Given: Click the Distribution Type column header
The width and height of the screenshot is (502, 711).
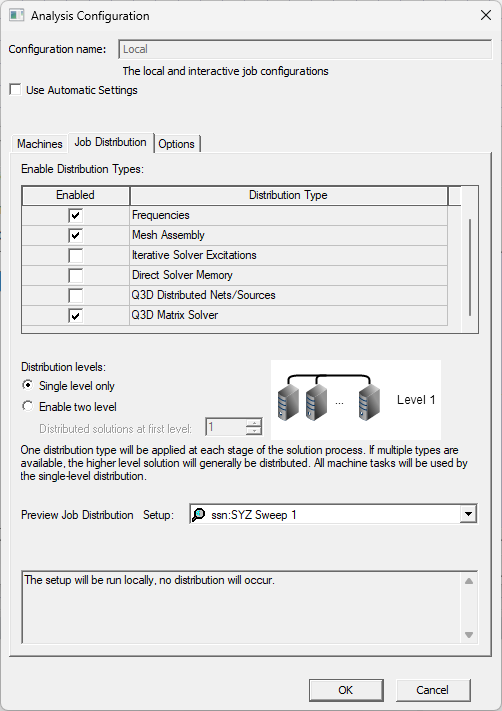Looking at the screenshot, I should (288, 195).
